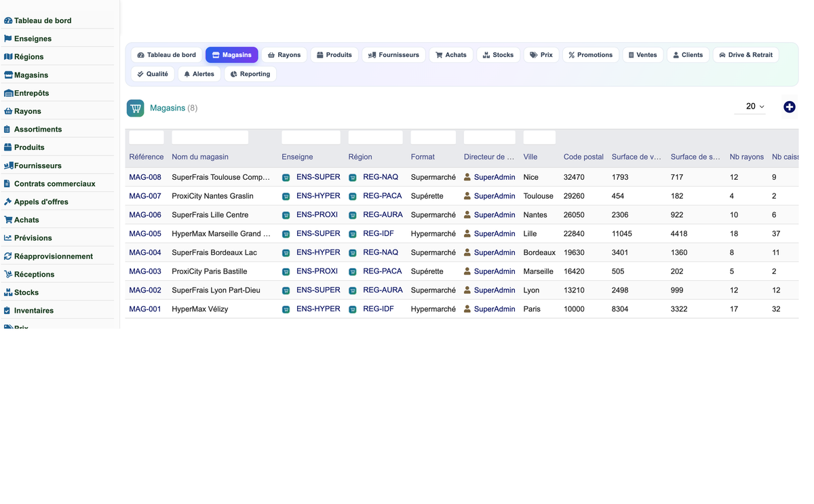
Task: Click the Ville filter input field
Action: pyautogui.click(x=540, y=137)
